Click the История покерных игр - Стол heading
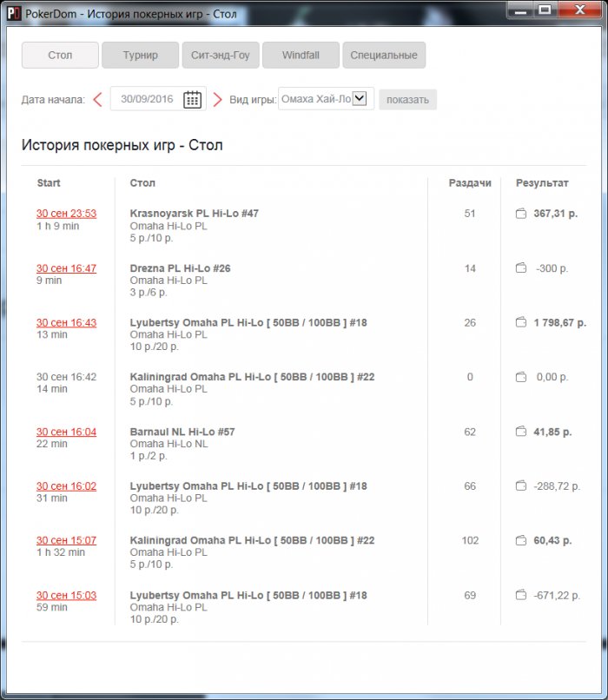The image size is (608, 700). [x=122, y=145]
